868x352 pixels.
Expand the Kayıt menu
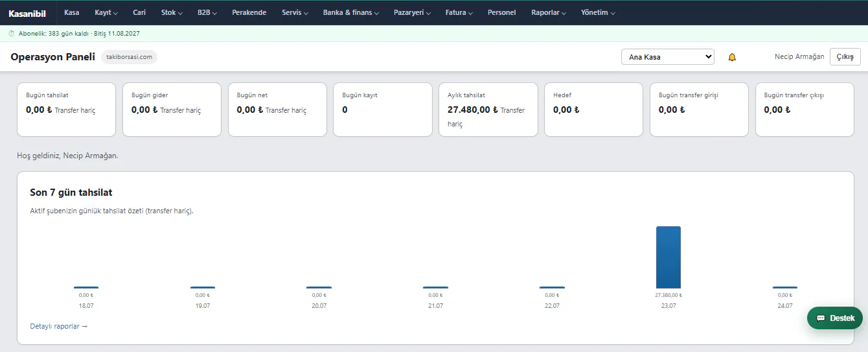point(106,13)
